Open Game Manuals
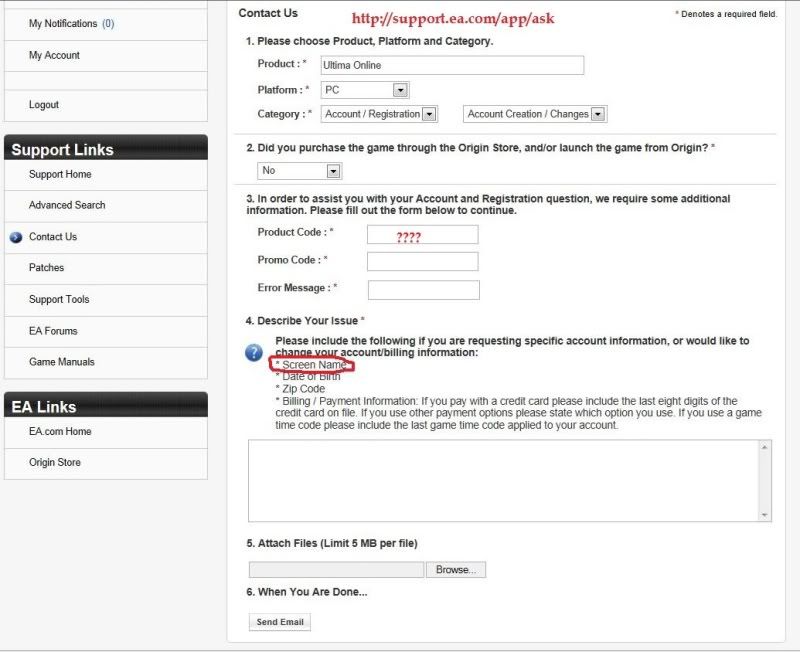800x652 pixels. coord(62,362)
